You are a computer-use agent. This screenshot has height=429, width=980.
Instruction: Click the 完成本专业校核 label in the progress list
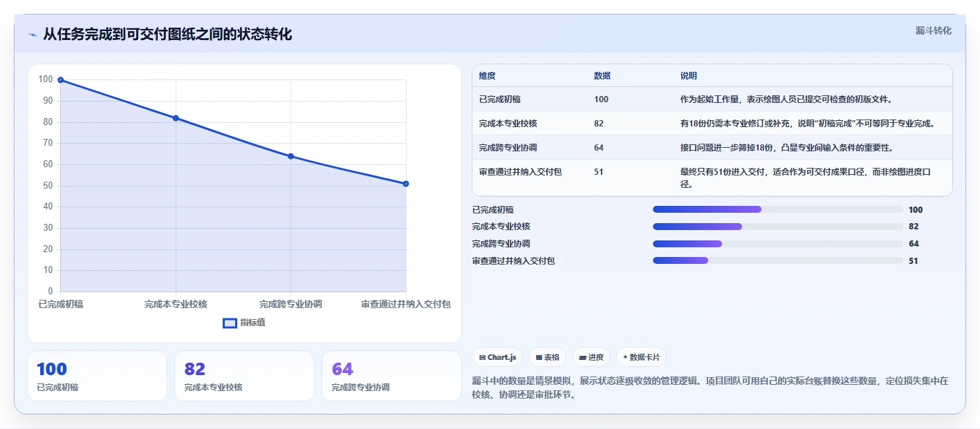point(501,227)
